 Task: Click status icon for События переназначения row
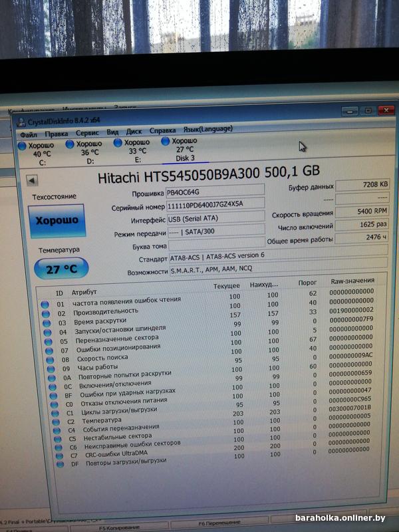coord(57,431)
